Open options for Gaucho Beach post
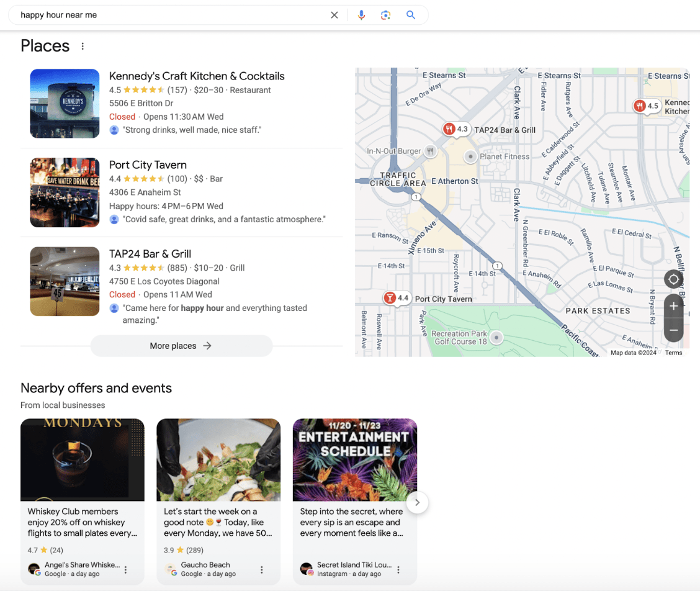This screenshot has height=591, width=700. (262, 570)
